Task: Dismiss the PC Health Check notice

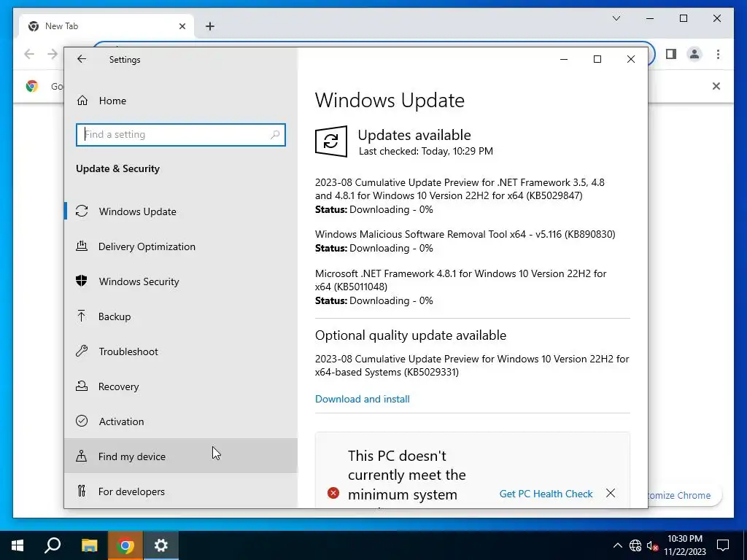Action: 611,494
